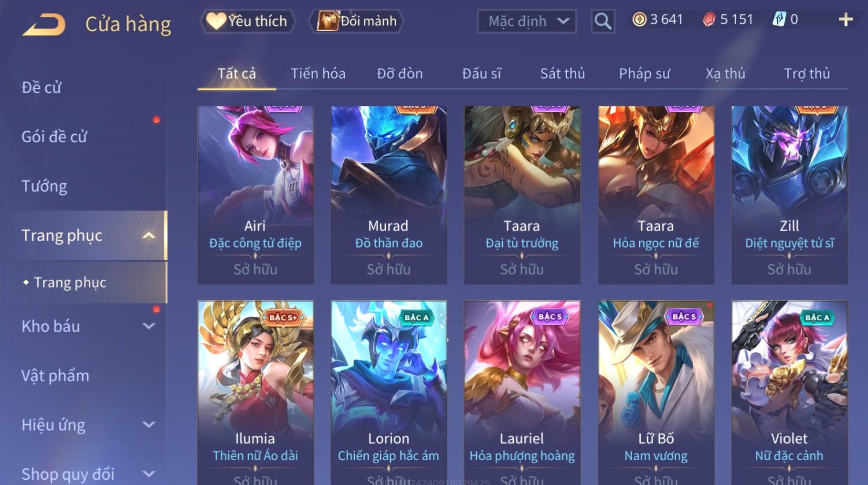Open search with the magnifier icon
This screenshot has height=485, width=868.
click(603, 21)
